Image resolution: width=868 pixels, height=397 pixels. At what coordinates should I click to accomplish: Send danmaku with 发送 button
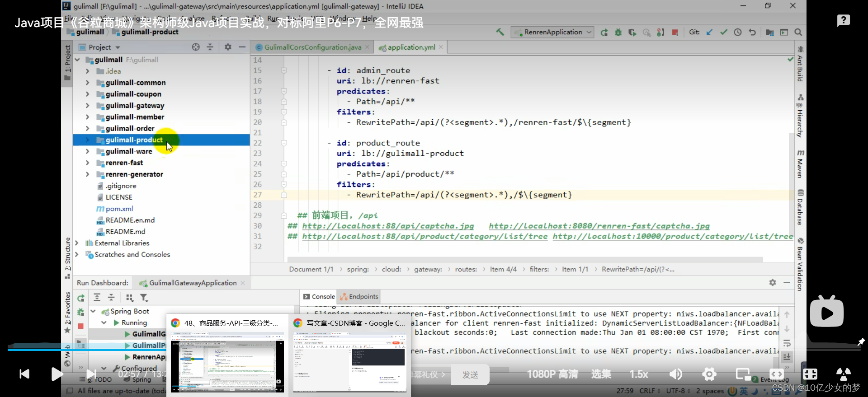pos(470,375)
